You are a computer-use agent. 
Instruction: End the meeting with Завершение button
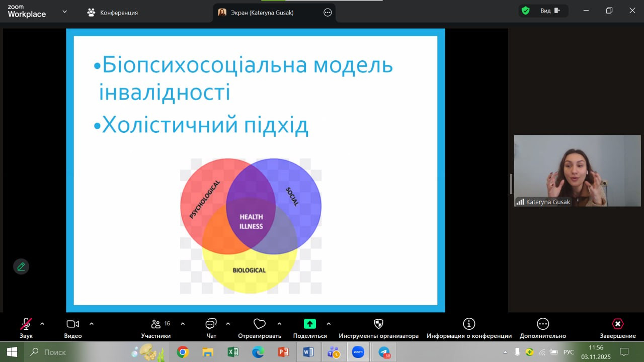pos(617,324)
